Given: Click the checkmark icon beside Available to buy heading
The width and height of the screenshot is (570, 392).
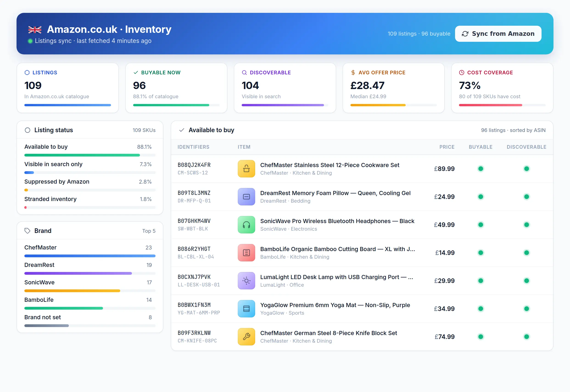Looking at the screenshot, I should point(182,130).
